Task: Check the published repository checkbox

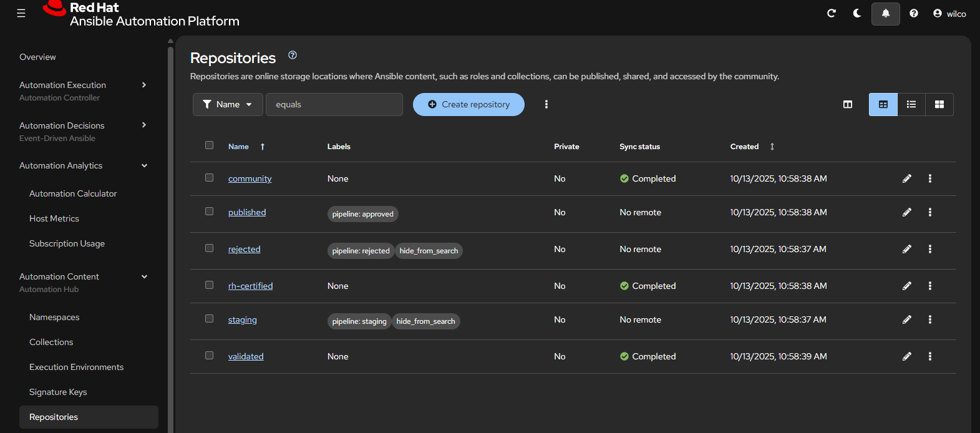Action: coord(210,212)
